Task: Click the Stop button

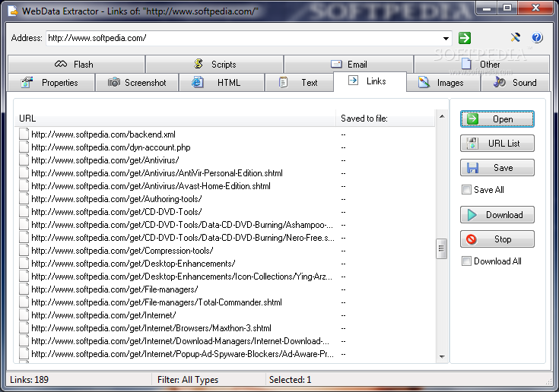Action: tap(497, 239)
